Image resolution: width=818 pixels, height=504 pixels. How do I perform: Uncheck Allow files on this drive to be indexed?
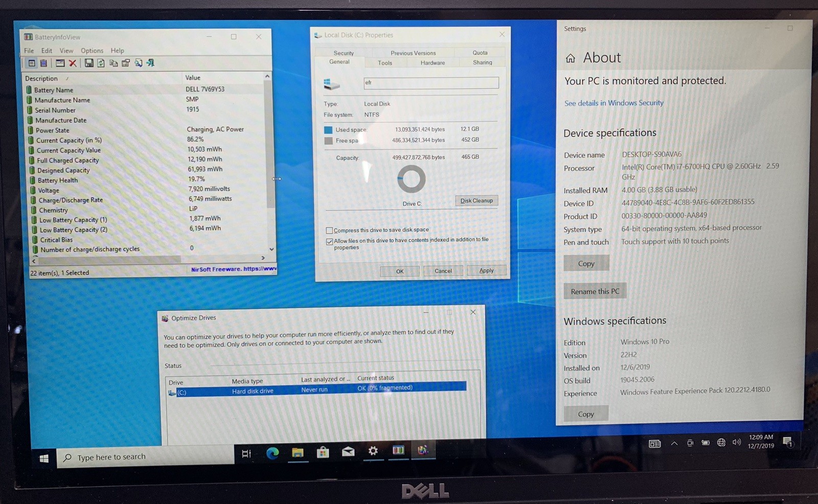click(329, 242)
